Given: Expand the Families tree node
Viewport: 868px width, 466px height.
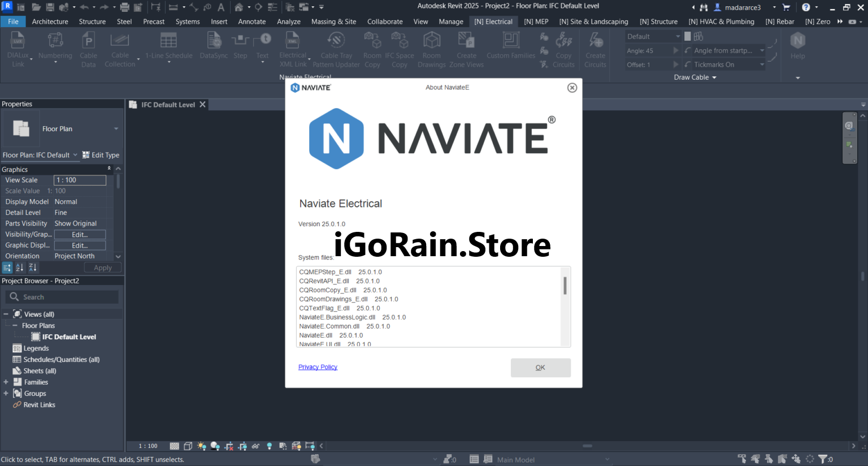Looking at the screenshot, I should pos(6,382).
